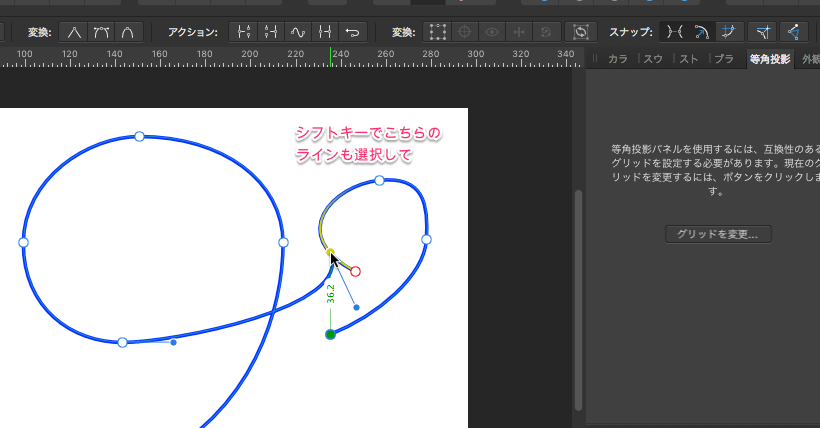Screen dimensions: 820x428
Task: Click the smooth curve action icon
Action: pos(298,31)
